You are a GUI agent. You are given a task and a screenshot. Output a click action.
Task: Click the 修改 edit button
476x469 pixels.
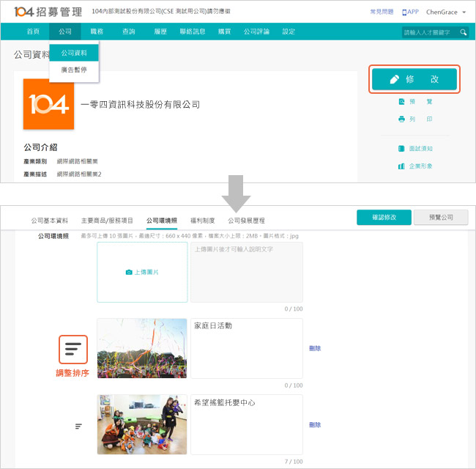(414, 79)
